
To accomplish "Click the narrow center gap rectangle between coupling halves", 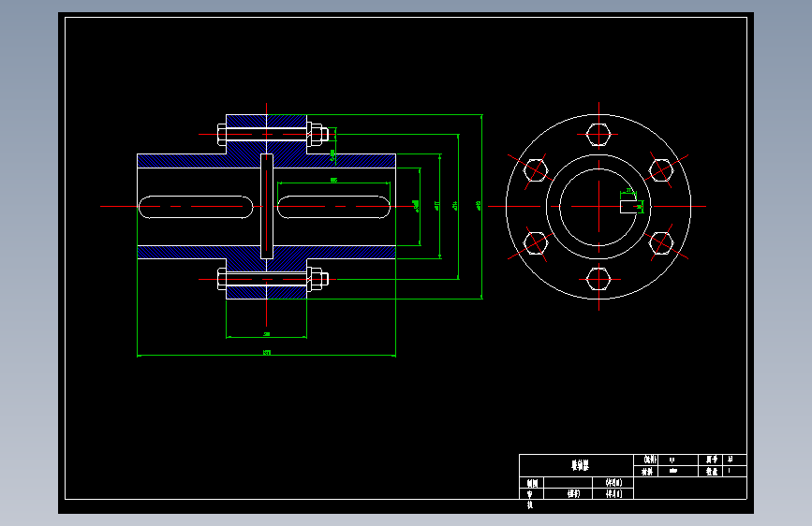I will (x=267, y=206).
